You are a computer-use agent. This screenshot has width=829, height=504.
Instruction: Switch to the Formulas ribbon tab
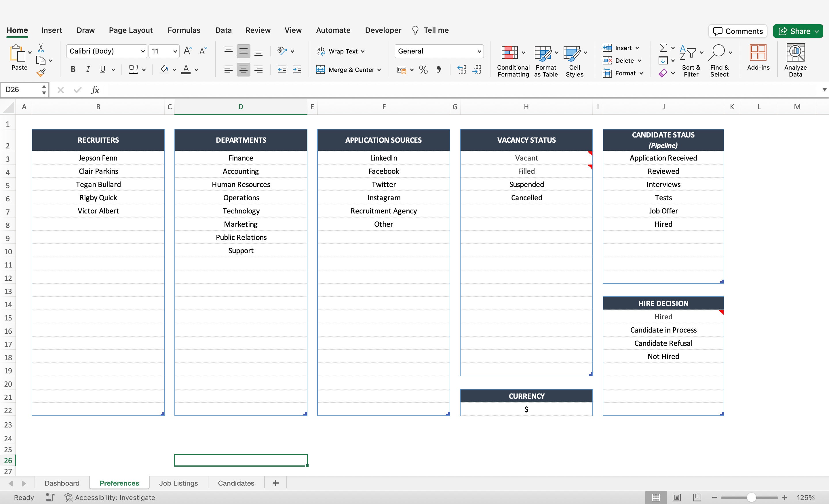coord(184,30)
